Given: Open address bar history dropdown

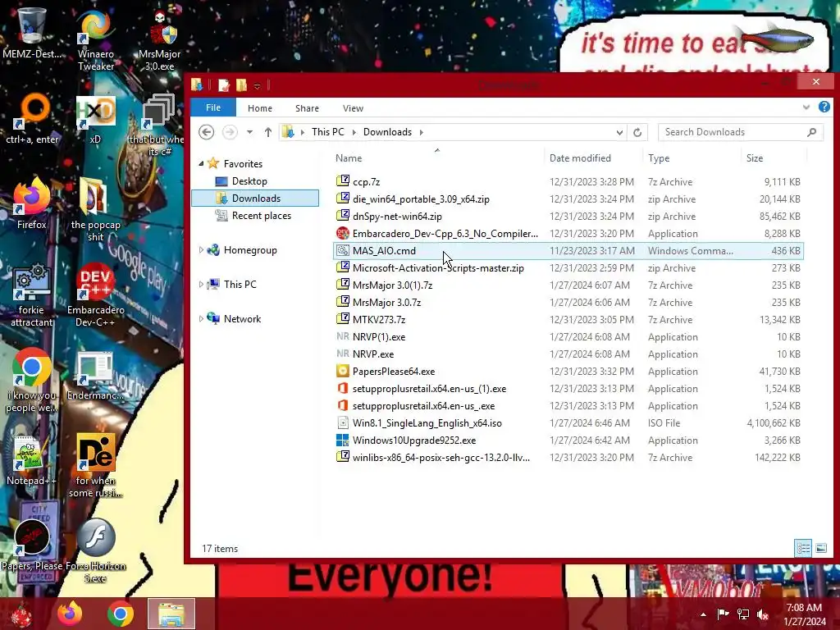Looking at the screenshot, I should [619, 132].
